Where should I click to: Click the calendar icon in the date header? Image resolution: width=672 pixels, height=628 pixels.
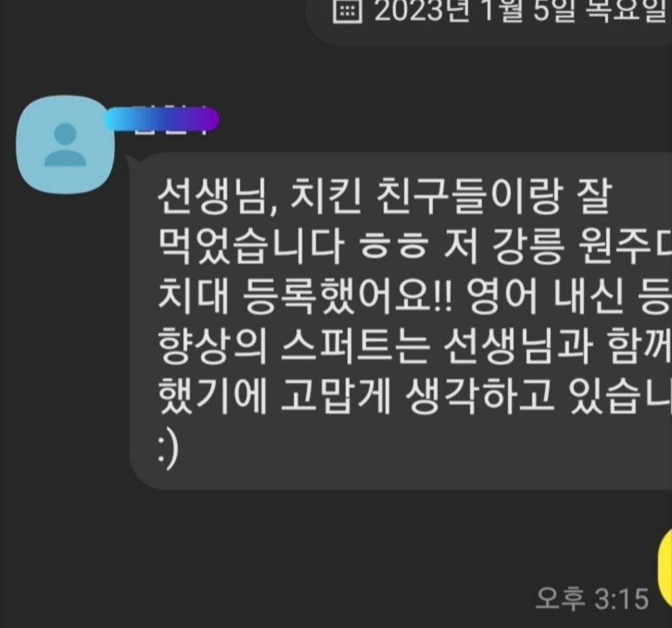pyautogui.click(x=348, y=11)
